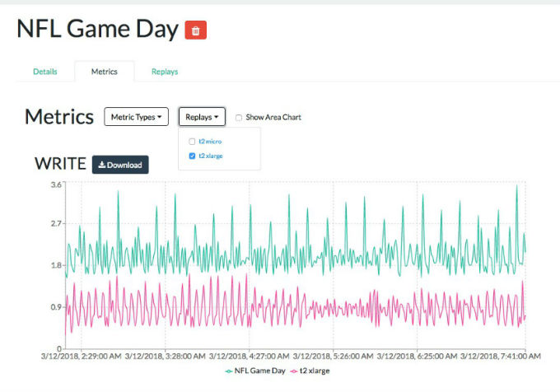Viewport: 560px width, 392px height.
Task: Toggle t2 xlarge legend entry
Action: [310, 371]
